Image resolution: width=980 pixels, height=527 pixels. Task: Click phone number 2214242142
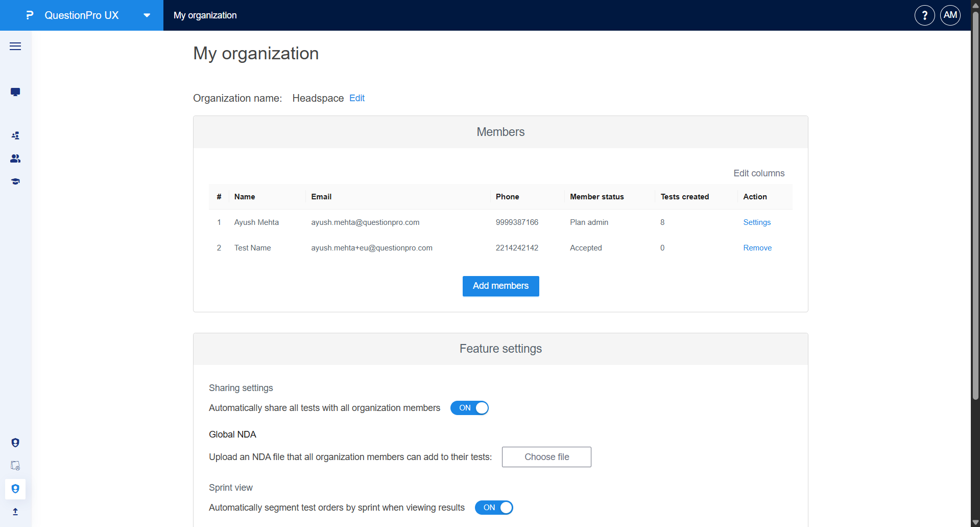click(x=517, y=248)
